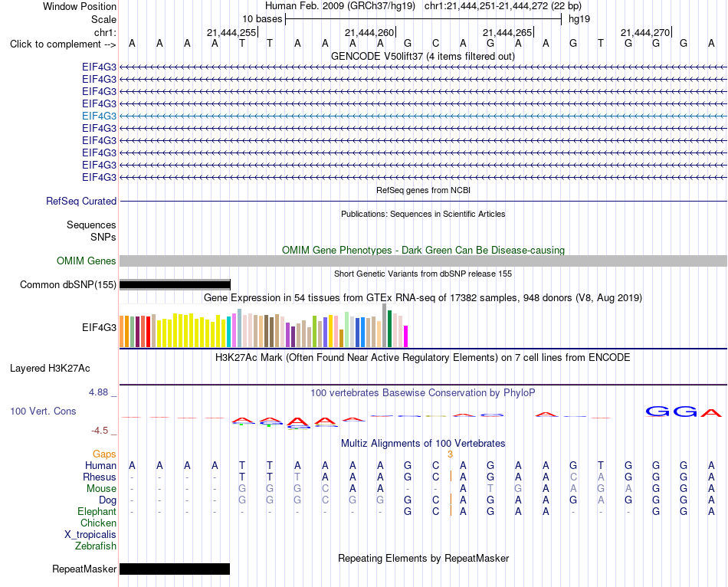The image size is (728, 587).
Task: Select the Rhesus species row label
Action: [x=100, y=477]
